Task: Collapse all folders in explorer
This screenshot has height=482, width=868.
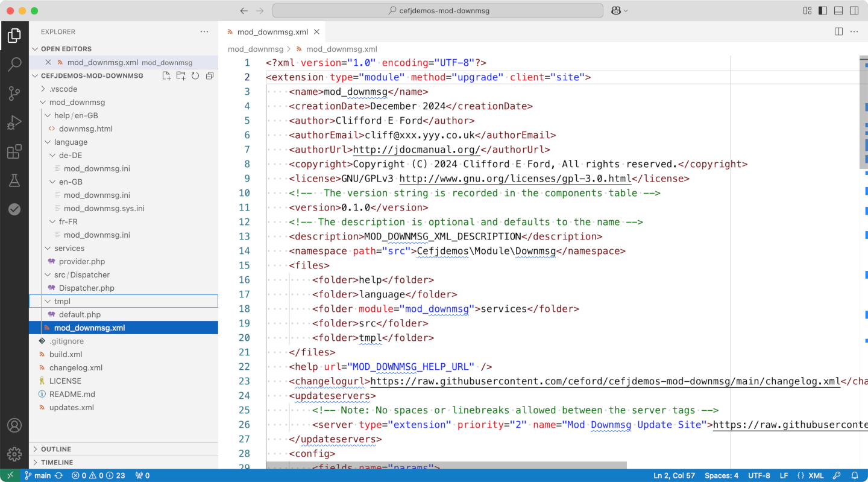Action: pos(210,76)
